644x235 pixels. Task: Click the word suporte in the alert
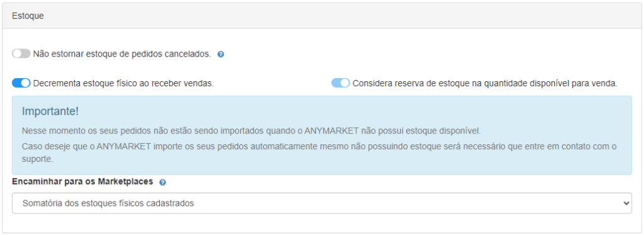pos(37,159)
